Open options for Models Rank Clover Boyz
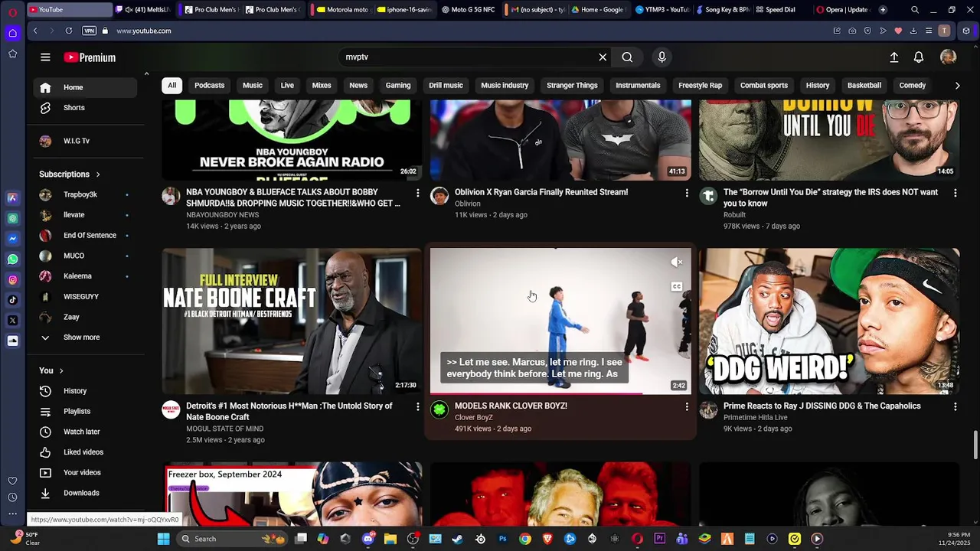The width and height of the screenshot is (980, 551). coord(686,406)
